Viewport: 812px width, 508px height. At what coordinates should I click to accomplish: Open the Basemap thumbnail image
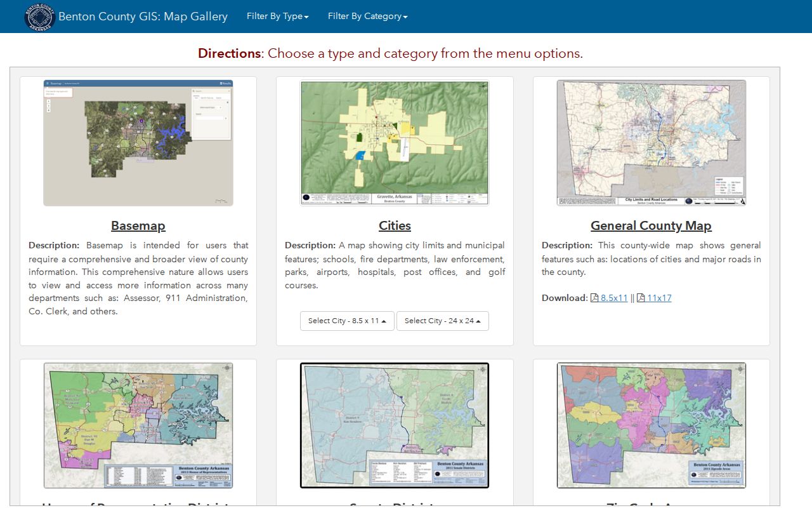tap(138, 143)
